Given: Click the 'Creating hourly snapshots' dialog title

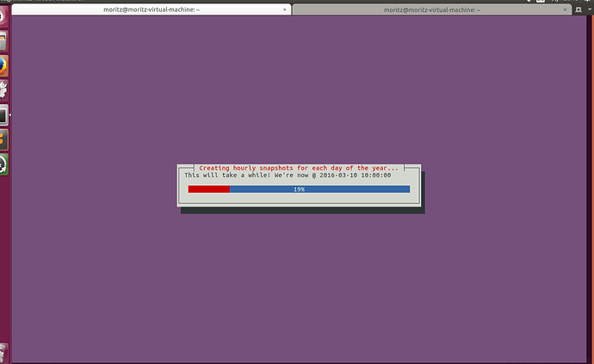Looking at the screenshot, I should coord(299,168).
